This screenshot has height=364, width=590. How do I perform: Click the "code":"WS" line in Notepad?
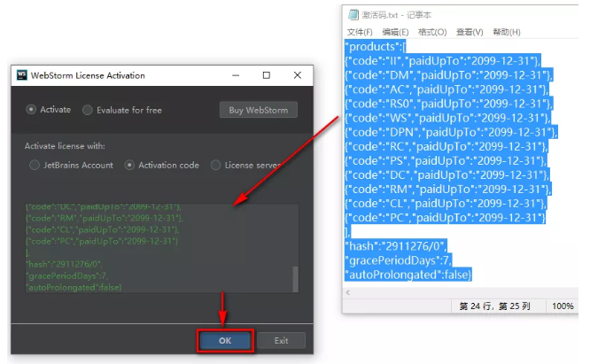pyautogui.click(x=447, y=118)
